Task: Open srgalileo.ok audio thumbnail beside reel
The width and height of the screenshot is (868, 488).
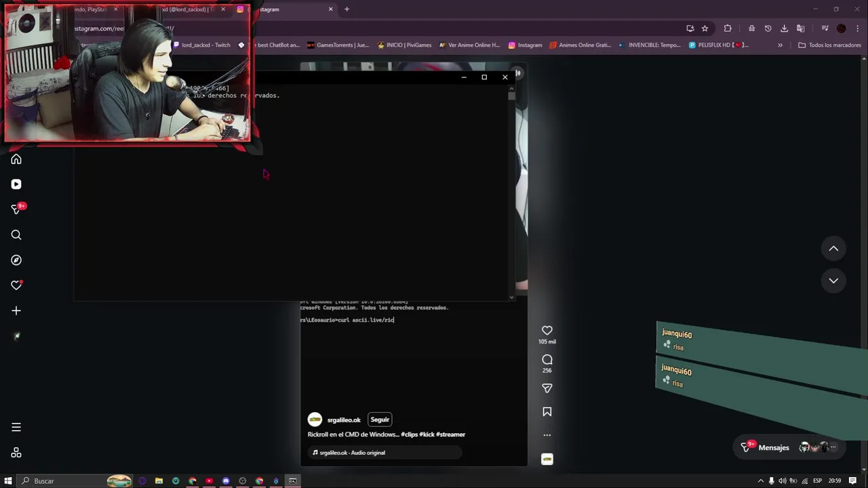Action: click(x=547, y=459)
